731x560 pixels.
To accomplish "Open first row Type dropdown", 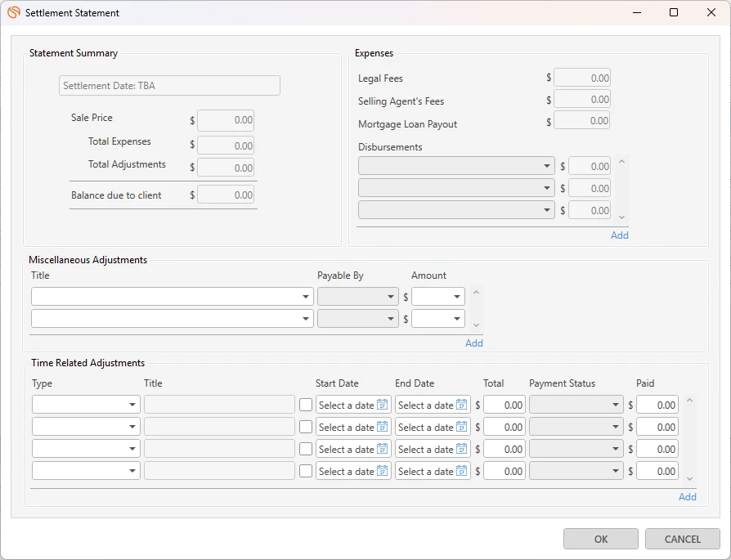I will coord(86,405).
